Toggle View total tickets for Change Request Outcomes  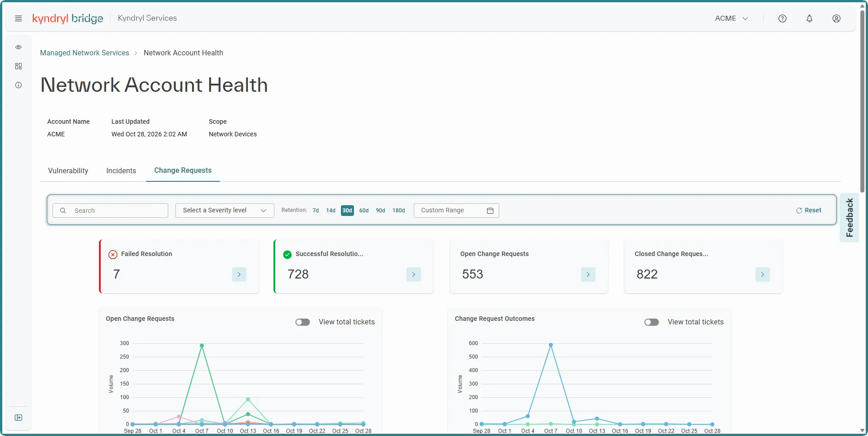click(652, 322)
